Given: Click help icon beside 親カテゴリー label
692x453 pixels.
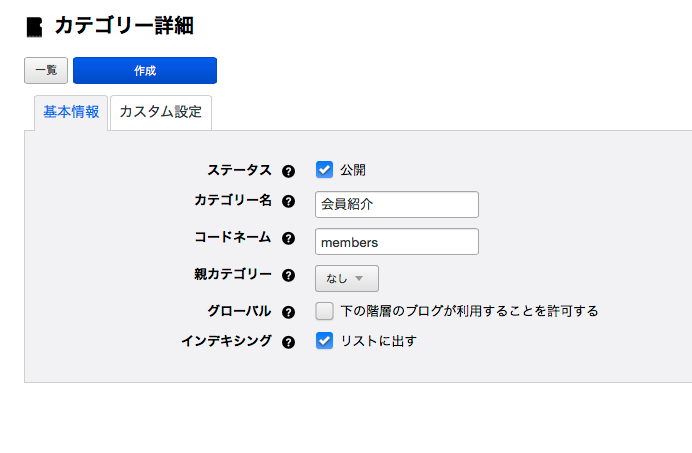Looking at the screenshot, I should 289,275.
